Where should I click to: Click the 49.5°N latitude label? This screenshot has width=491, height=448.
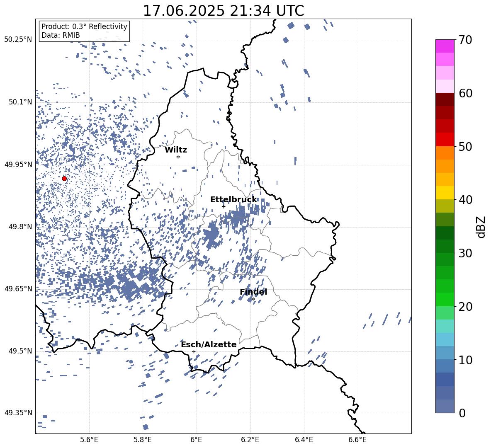tap(20, 351)
